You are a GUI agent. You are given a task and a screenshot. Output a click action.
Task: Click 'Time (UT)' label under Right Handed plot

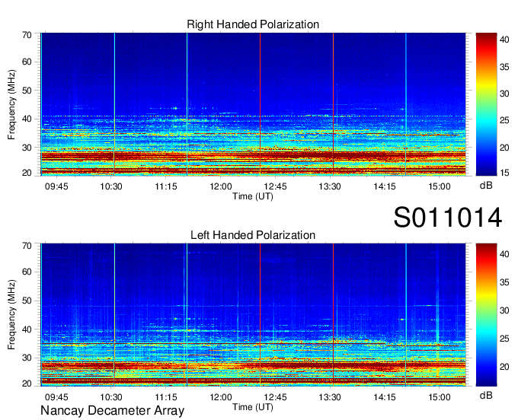[253, 196]
